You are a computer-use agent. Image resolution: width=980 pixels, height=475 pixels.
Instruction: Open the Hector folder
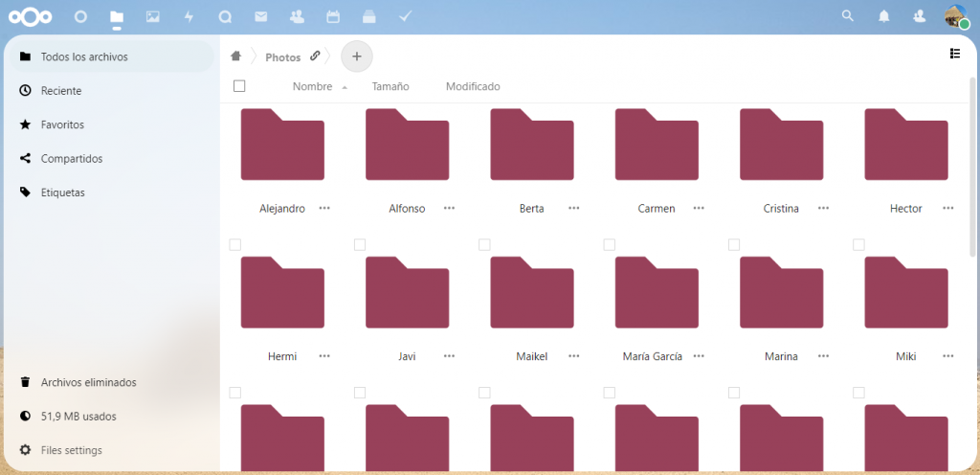[x=906, y=145]
